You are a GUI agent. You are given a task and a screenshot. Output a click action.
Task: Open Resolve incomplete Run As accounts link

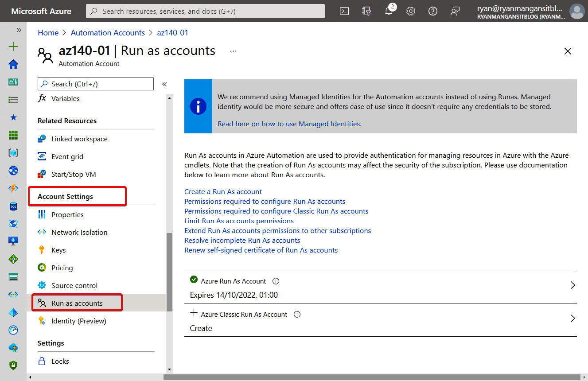(242, 241)
